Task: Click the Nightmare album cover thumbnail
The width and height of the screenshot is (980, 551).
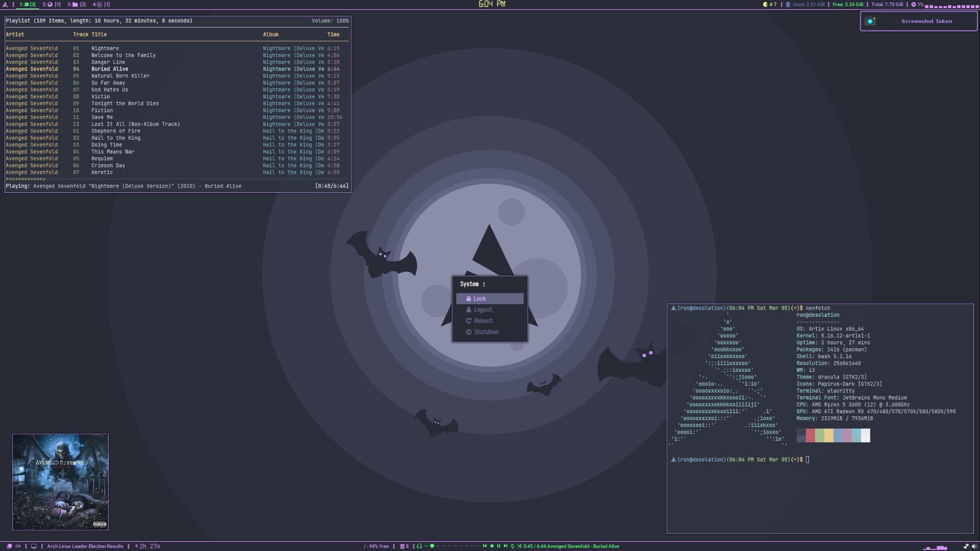Action: point(60,482)
